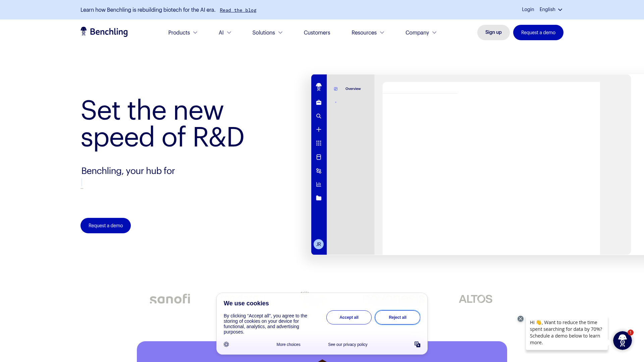The image size is (644, 362).
Task: Open See our privacy policy link
Action: (x=347, y=345)
